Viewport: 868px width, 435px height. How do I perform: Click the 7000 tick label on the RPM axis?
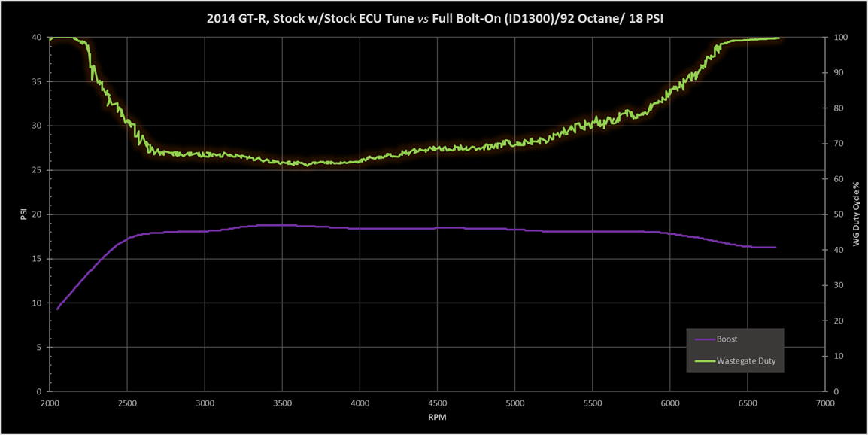(x=825, y=403)
